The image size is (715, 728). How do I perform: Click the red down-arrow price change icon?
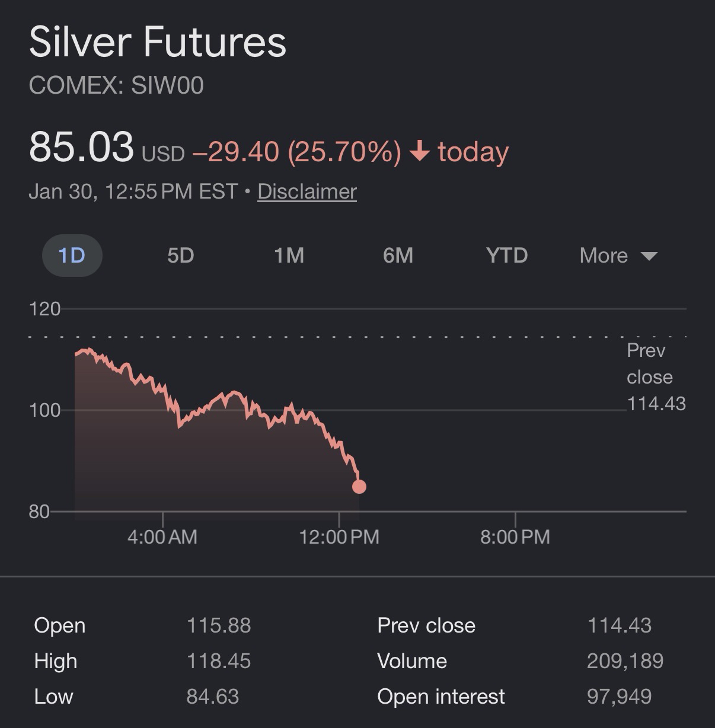[420, 152]
